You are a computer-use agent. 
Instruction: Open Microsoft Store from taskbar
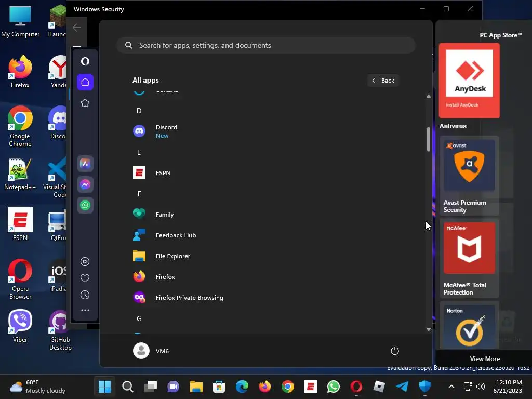pos(219,387)
